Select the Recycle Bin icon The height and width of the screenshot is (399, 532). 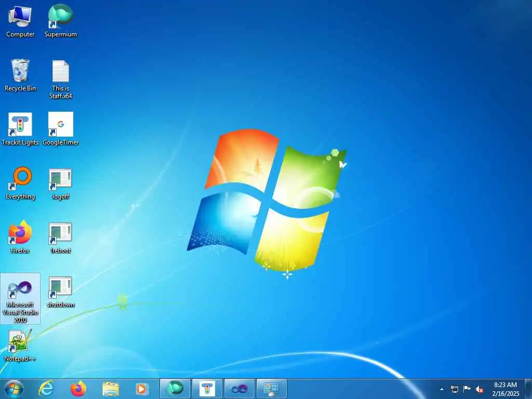20,76
